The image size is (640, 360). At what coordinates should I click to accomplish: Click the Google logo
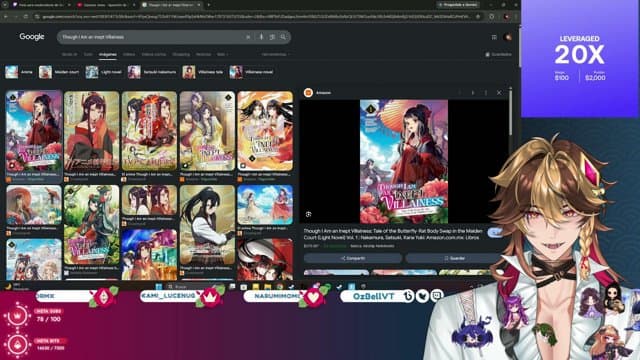[32, 37]
